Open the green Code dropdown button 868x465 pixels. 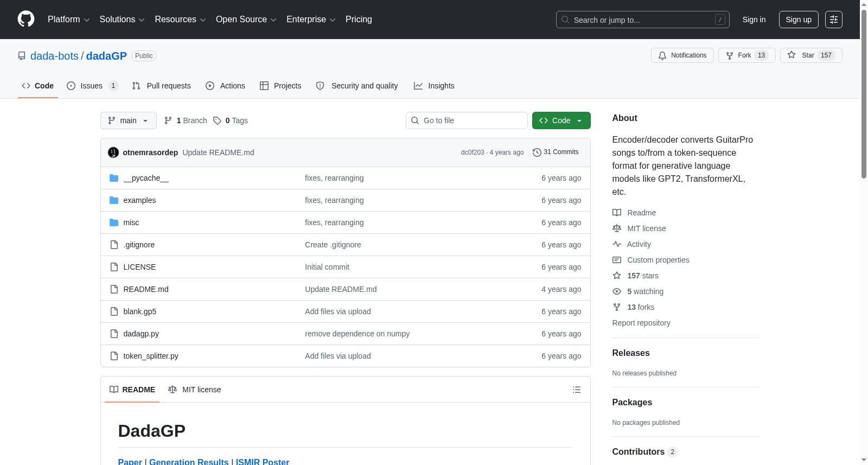561,120
